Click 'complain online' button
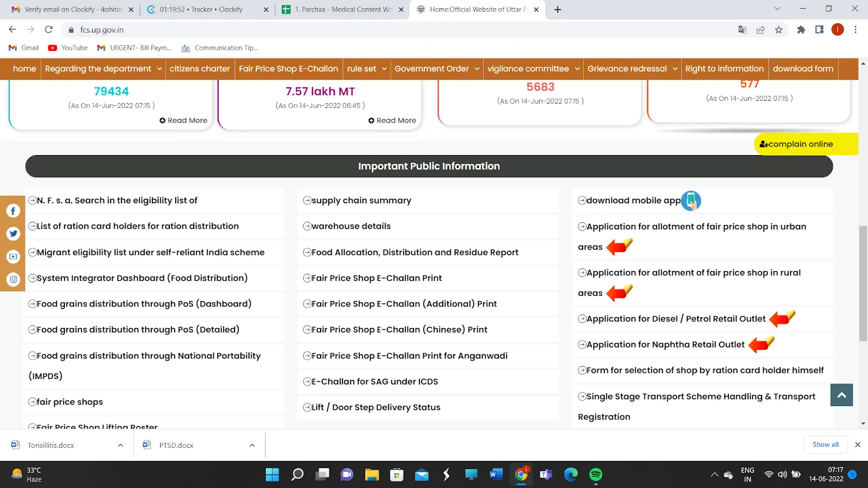This screenshot has height=488, width=868. (806, 144)
